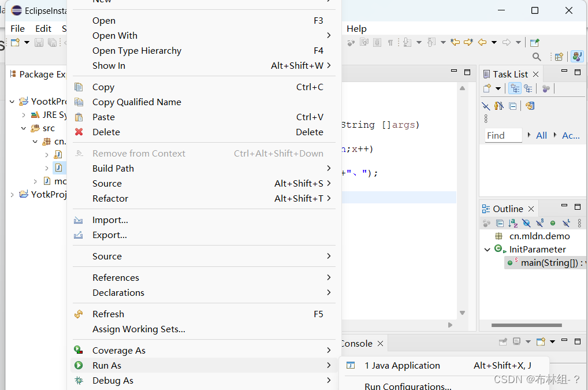Click Next Edit Location arrow icon
588x390 pixels.
[468, 42]
